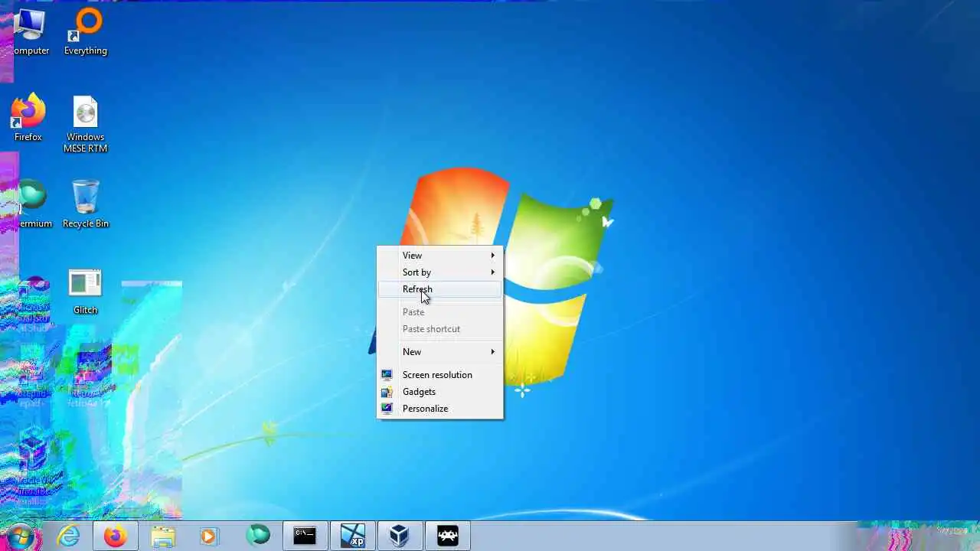Select the Glitch desktop icon
980x551 pixels.
pos(85,292)
